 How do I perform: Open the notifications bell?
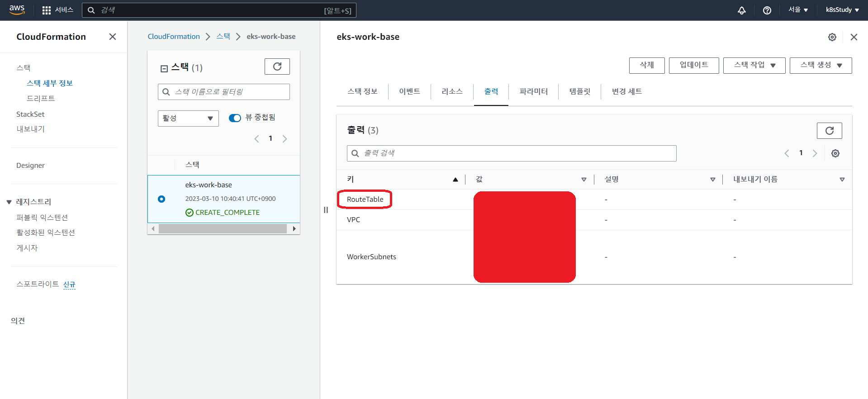point(742,10)
